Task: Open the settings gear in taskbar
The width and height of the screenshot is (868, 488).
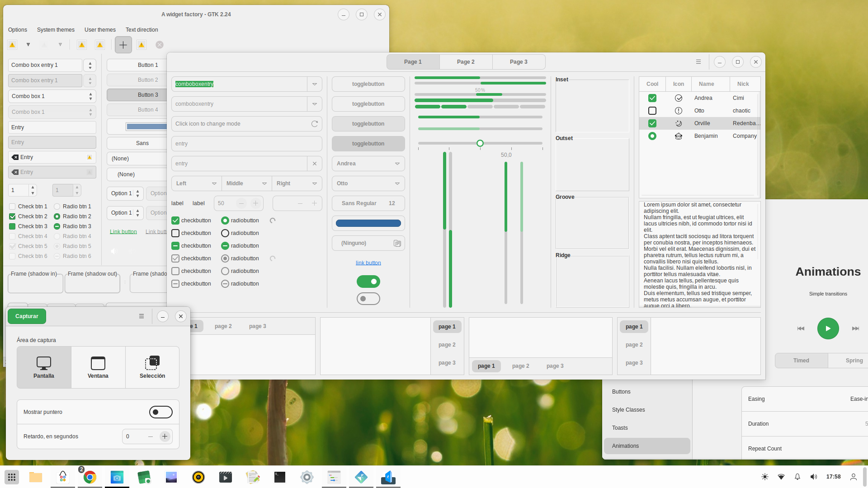Action: coord(307,477)
